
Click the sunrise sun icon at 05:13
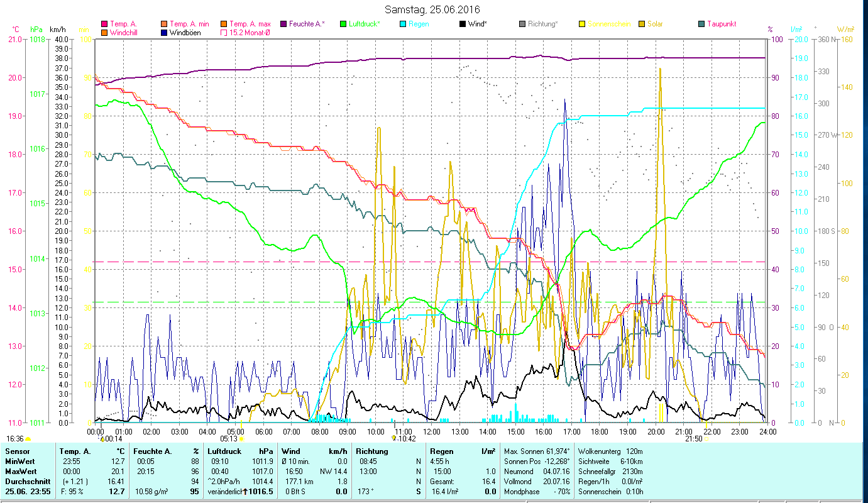point(241,439)
